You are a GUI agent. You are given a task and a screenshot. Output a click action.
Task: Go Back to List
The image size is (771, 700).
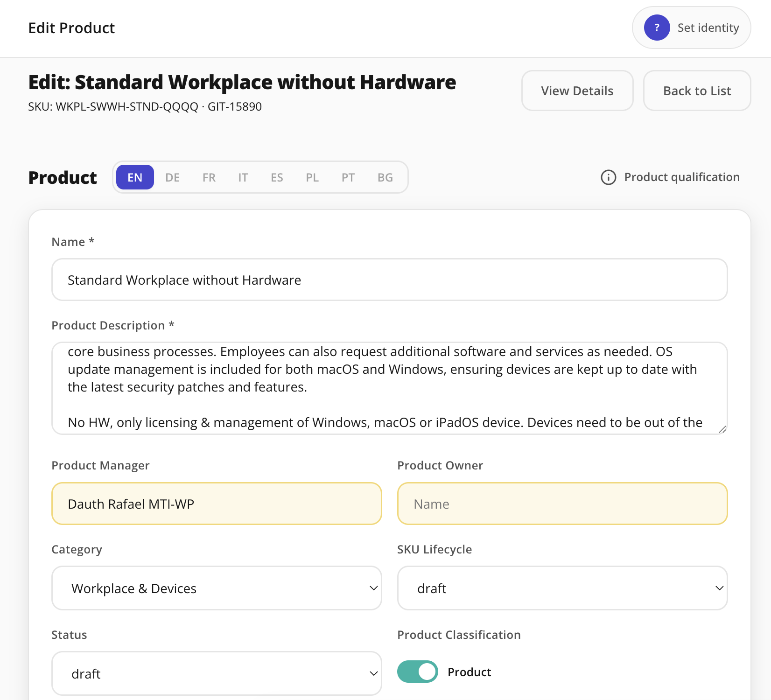pos(697,91)
